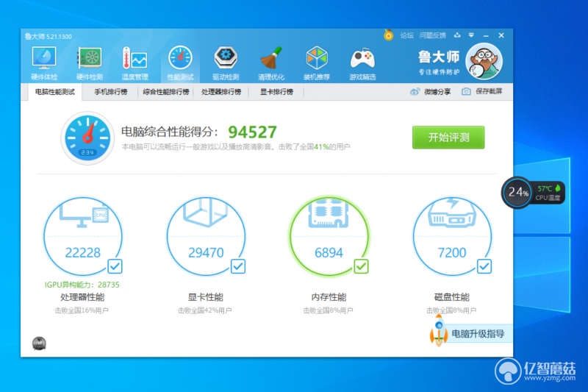Open the 论坛 forum link
Image resolution: width=588 pixels, height=392 pixels.
pyautogui.click(x=407, y=35)
